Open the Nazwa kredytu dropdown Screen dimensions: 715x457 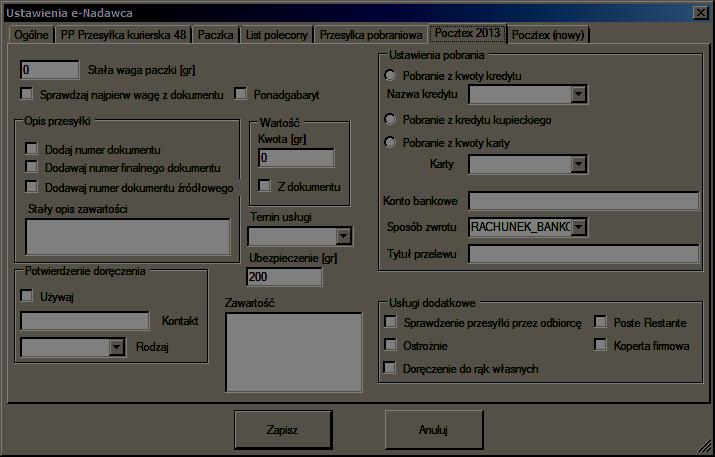[x=578, y=94]
